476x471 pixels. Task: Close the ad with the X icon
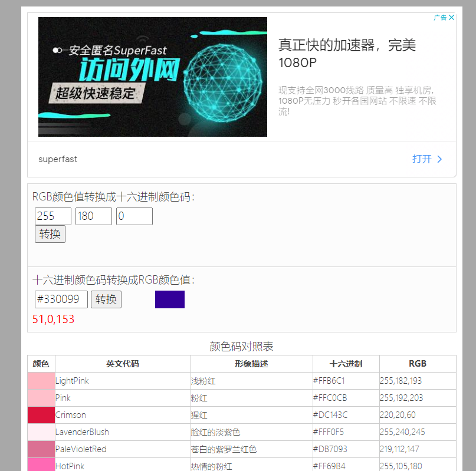[451, 17]
